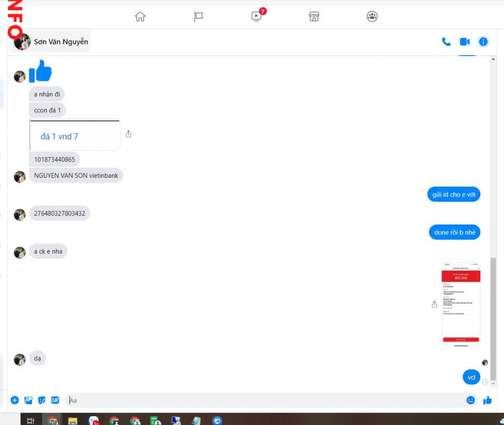Share the 'đá 1 vnd 7' link attachment
Screen dimensions: 504x425
128,134
